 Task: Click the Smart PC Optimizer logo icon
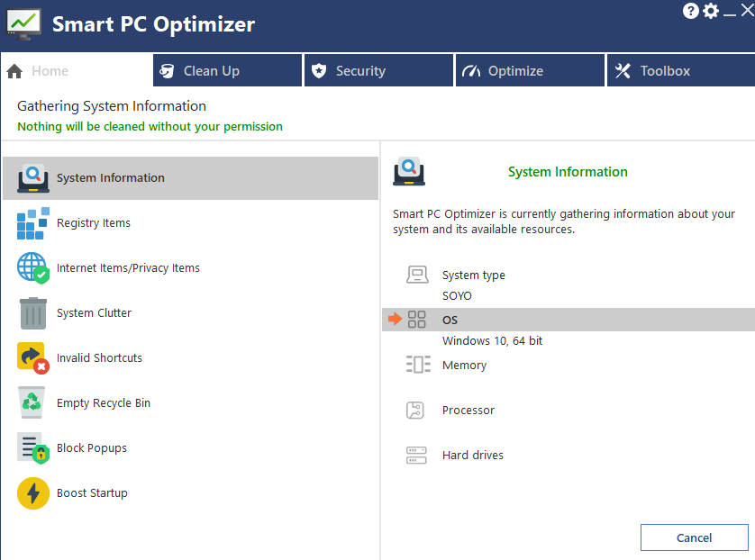click(x=23, y=24)
